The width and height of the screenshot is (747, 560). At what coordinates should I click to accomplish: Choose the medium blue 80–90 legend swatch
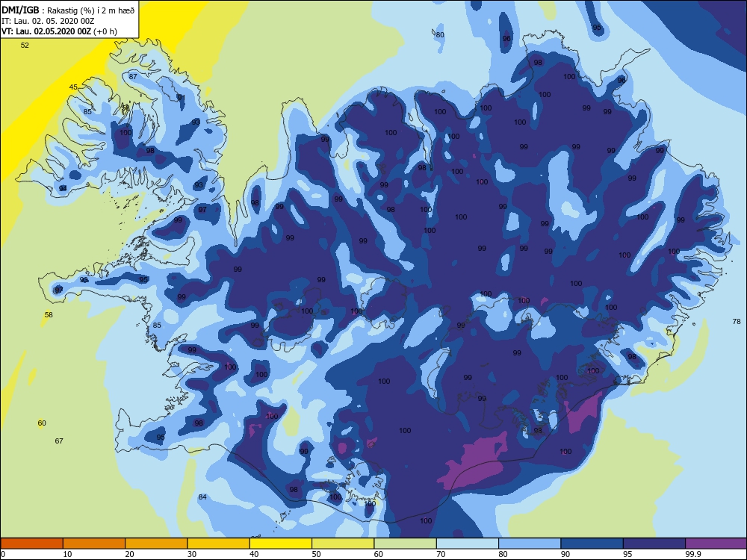click(530, 544)
